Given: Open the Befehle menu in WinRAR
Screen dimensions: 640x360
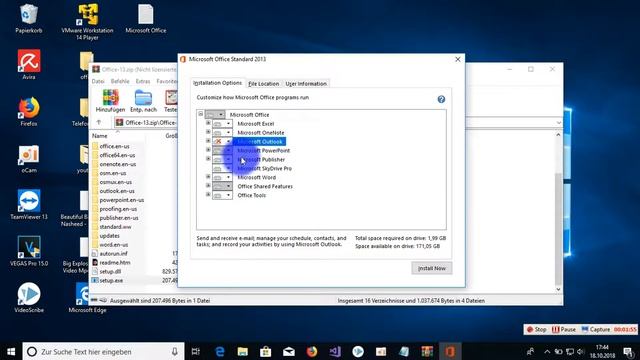Looking at the screenshot, I should tap(120, 81).
